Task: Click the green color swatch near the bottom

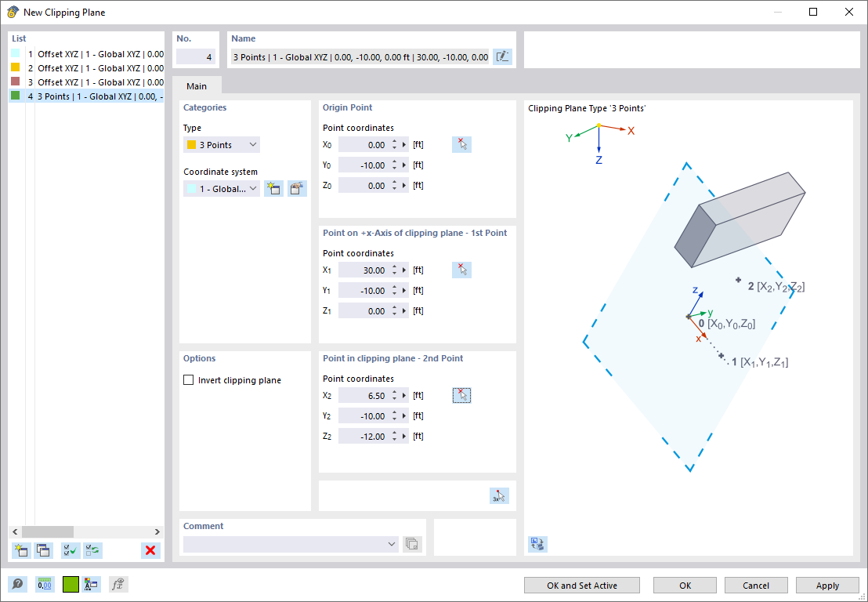Action: 70,584
